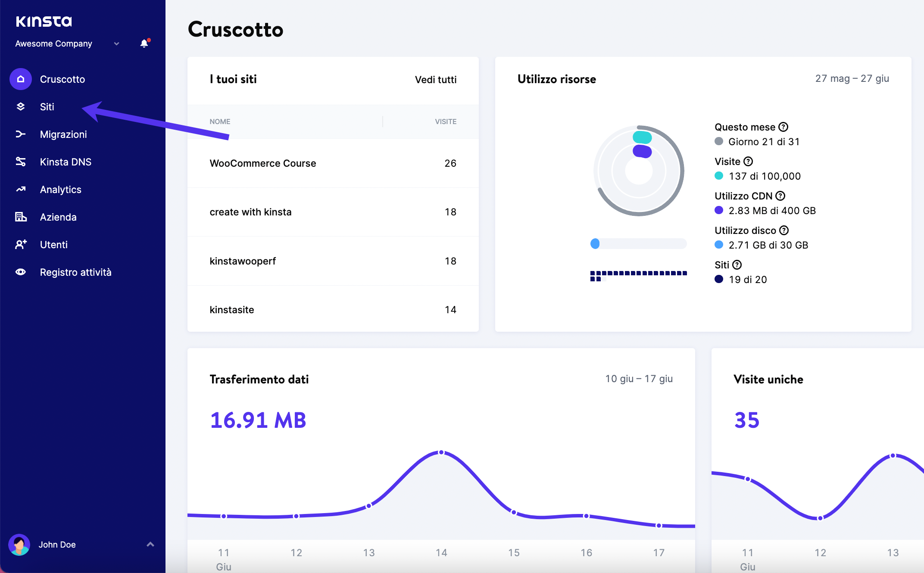Click the notification bell icon
The image size is (924, 573).
coord(143,44)
